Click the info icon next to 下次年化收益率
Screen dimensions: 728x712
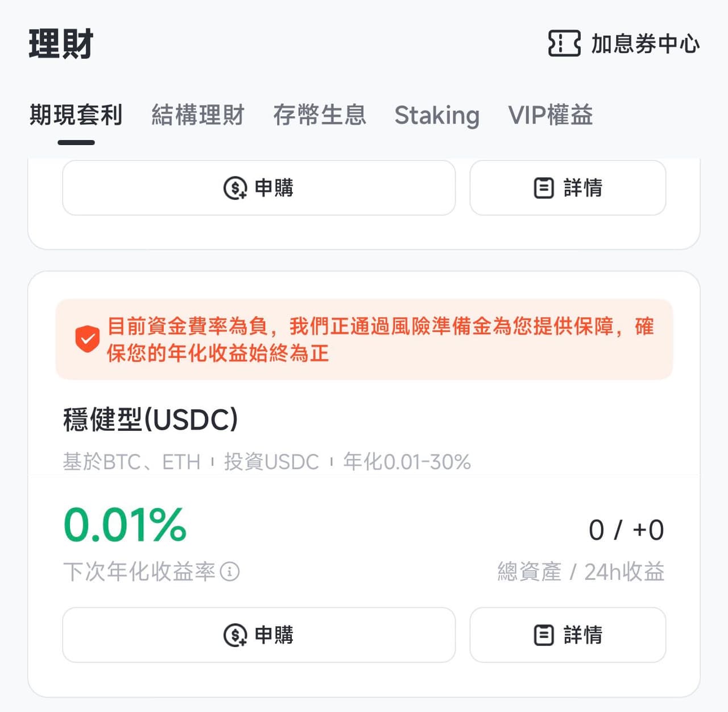click(230, 572)
